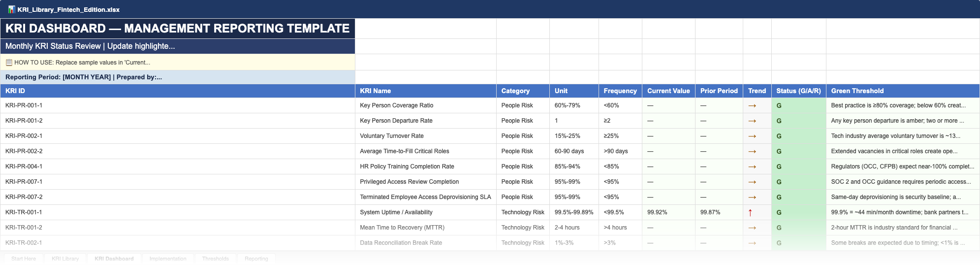
Task: Click the HR Policy Training Completion Rate cell
Action: 426,166
